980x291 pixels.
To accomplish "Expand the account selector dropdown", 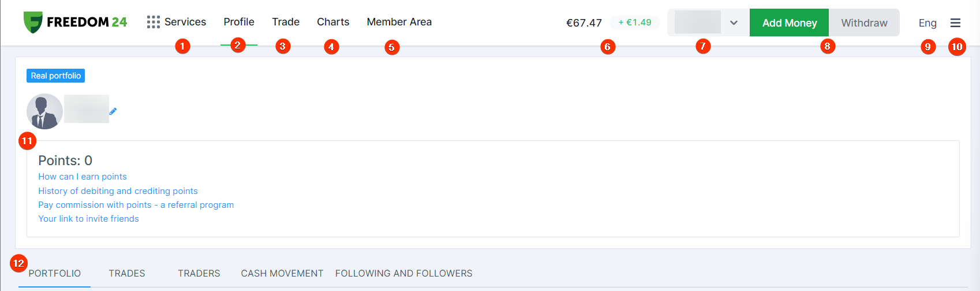I will [733, 23].
